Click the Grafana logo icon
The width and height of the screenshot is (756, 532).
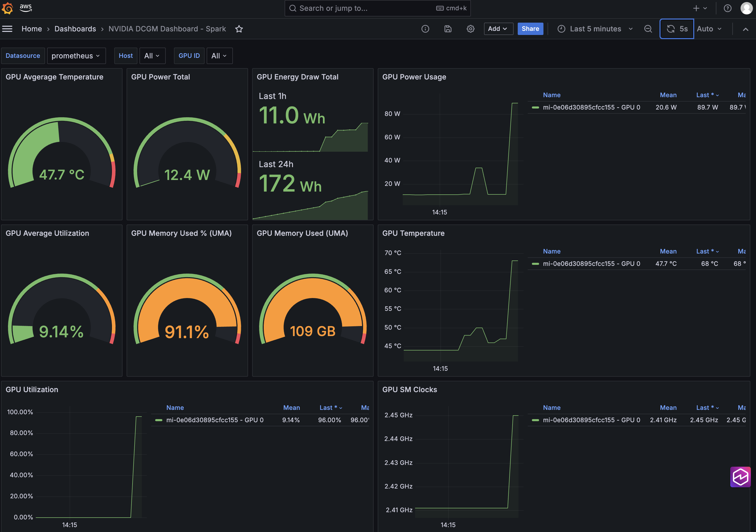(x=7, y=8)
